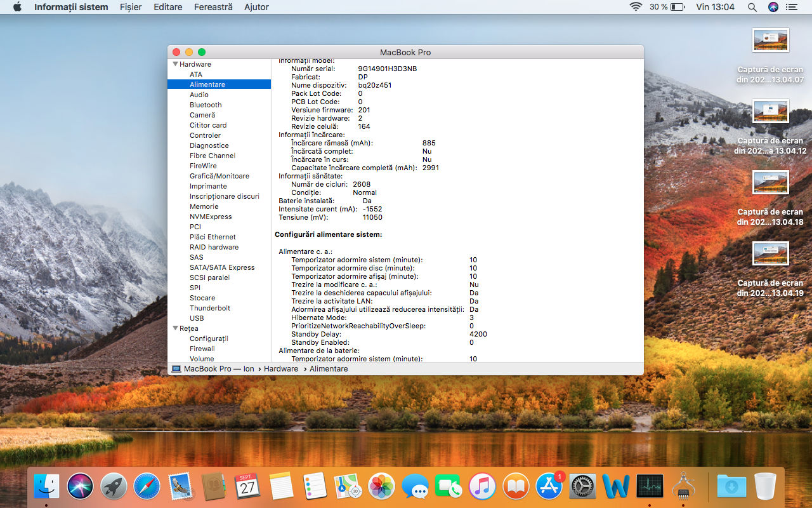812x508 pixels.
Task: Open Contacts book icon in dock
Action: point(214,486)
